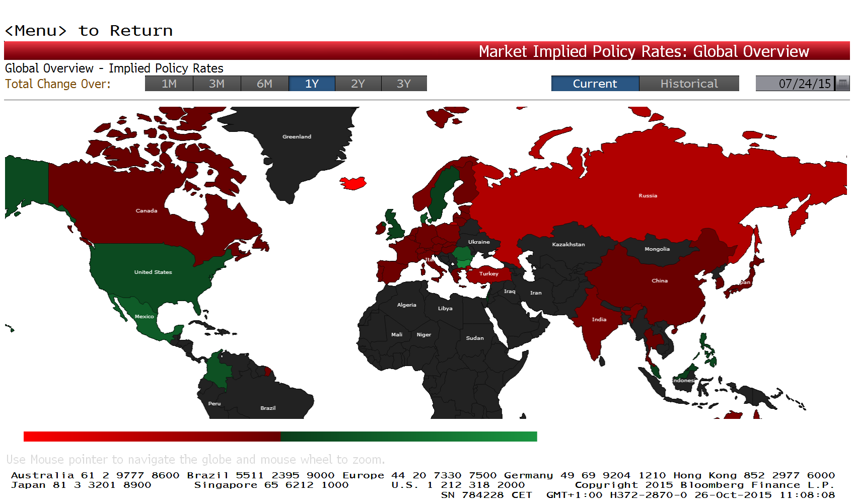Select China on the world map
The image size is (854, 504).
(660, 281)
